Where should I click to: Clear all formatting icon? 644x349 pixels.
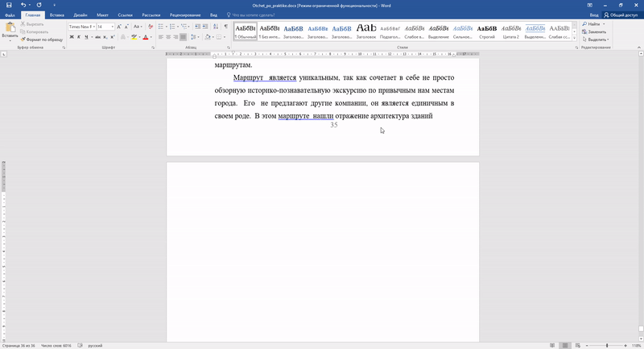(x=151, y=27)
